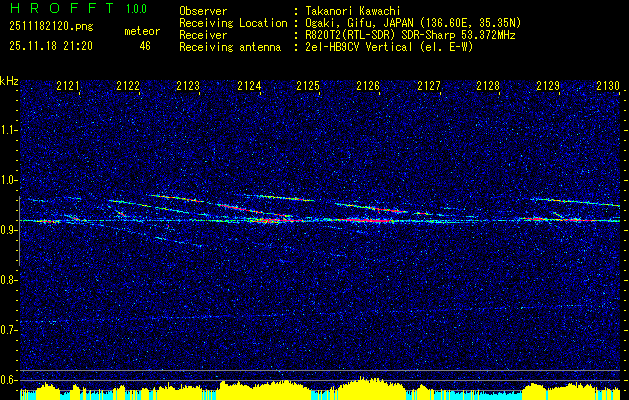Screen dimensions: 629x400
Task: Select the file name 2511182120.png
Action: 51,27
